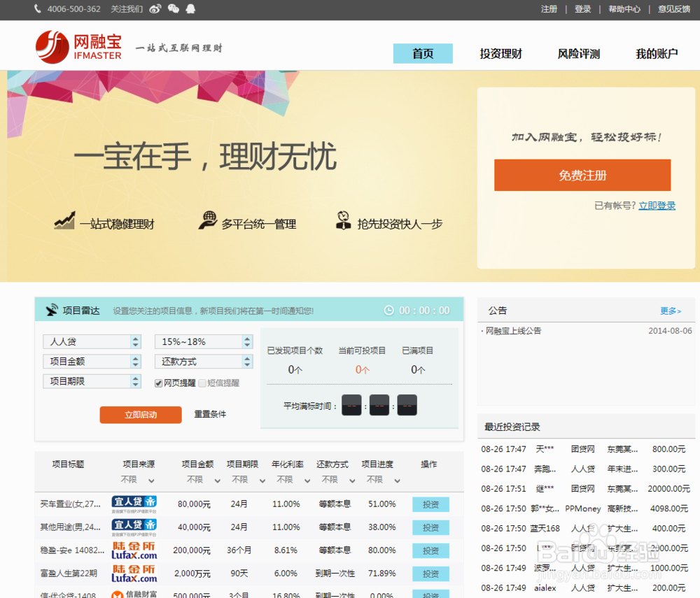Click the Lufax.com 陆金所 logo in the table
The image size is (700, 598).
(133, 550)
